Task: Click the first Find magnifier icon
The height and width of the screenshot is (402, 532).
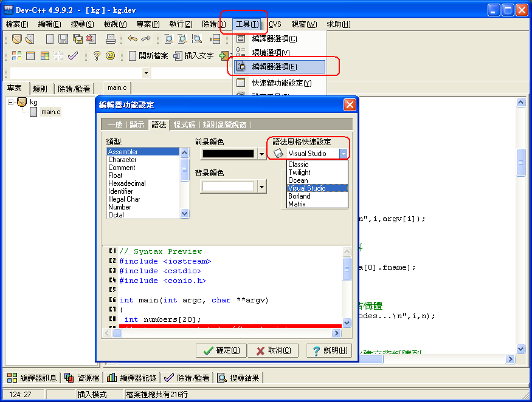Action: pos(168,39)
